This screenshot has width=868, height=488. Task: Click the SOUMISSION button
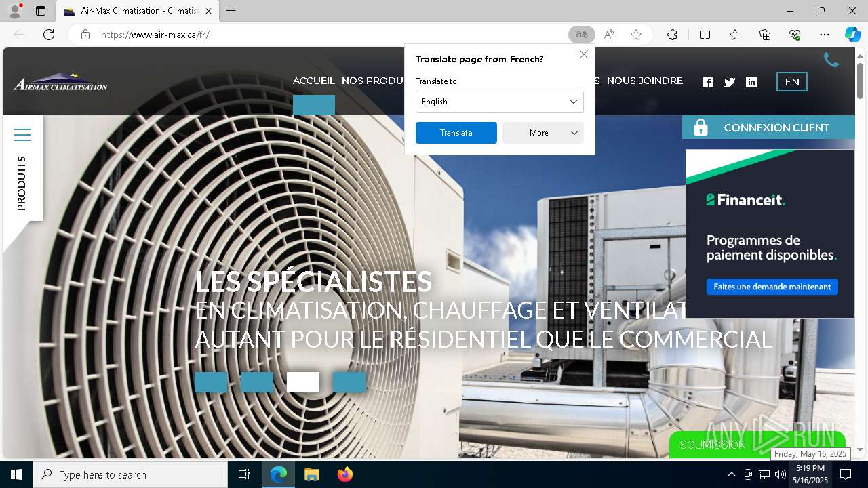click(757, 445)
